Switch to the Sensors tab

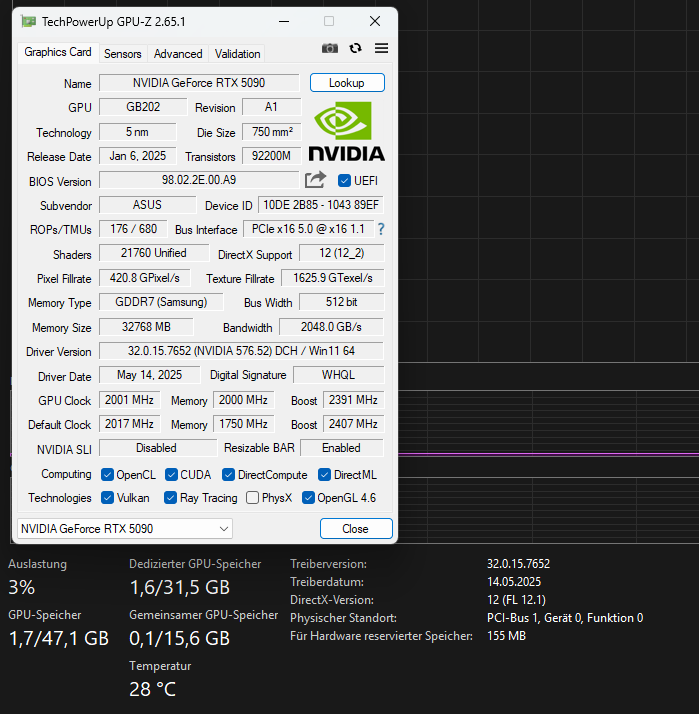pyautogui.click(x=122, y=54)
